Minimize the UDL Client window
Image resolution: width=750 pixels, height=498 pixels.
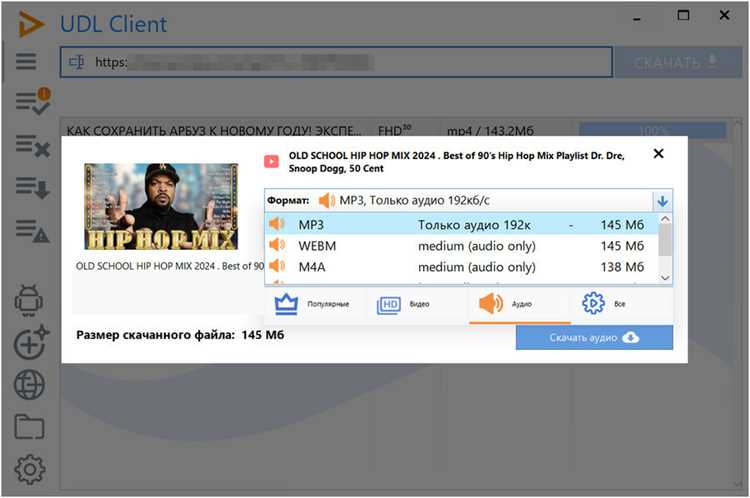pyautogui.click(x=637, y=18)
